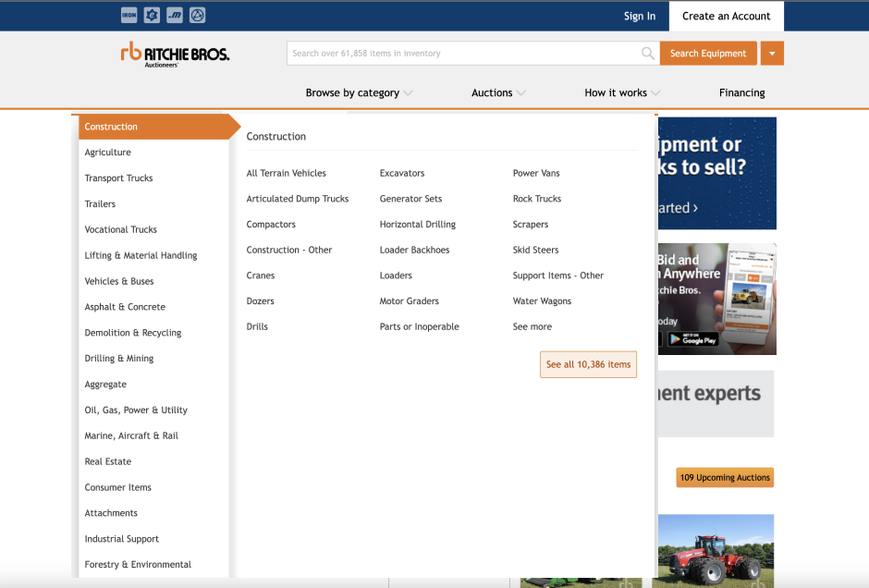Screen dimensions: 869x588
Task: Click See more in Construction list
Action: point(532,326)
